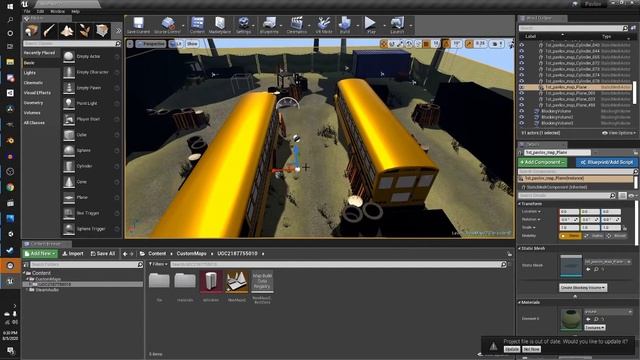Click Save All in Content Browser
The height and width of the screenshot is (360, 640).
coord(102,253)
